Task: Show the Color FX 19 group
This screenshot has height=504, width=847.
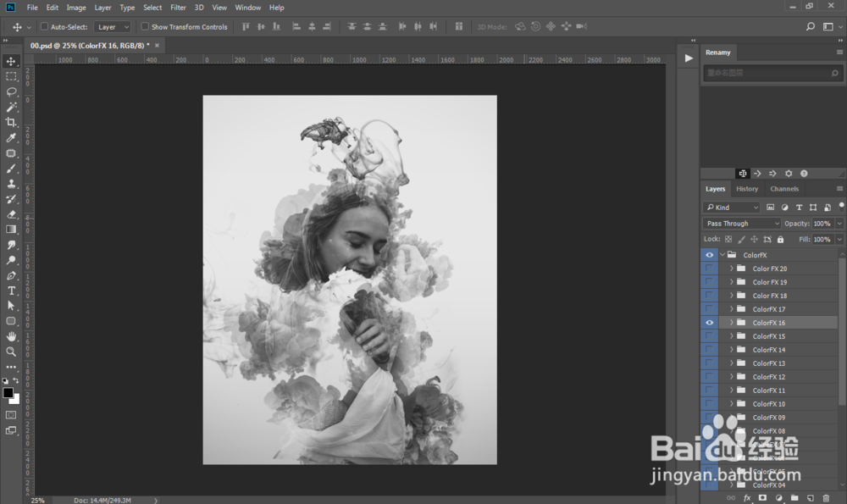Action: [709, 282]
